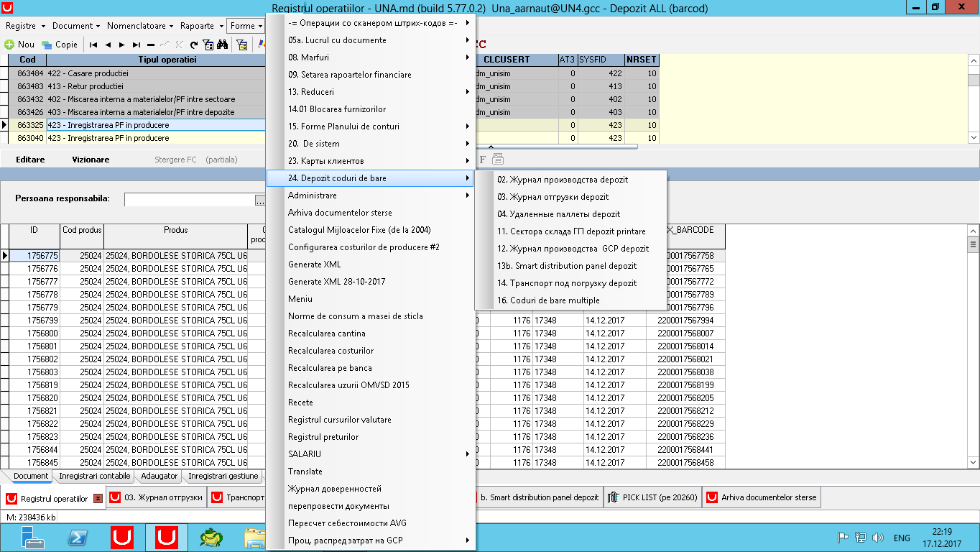Viewport: 980px width, 552px height.
Task: Choose 13b. Smart distribution panel depozit
Action: [x=570, y=266]
